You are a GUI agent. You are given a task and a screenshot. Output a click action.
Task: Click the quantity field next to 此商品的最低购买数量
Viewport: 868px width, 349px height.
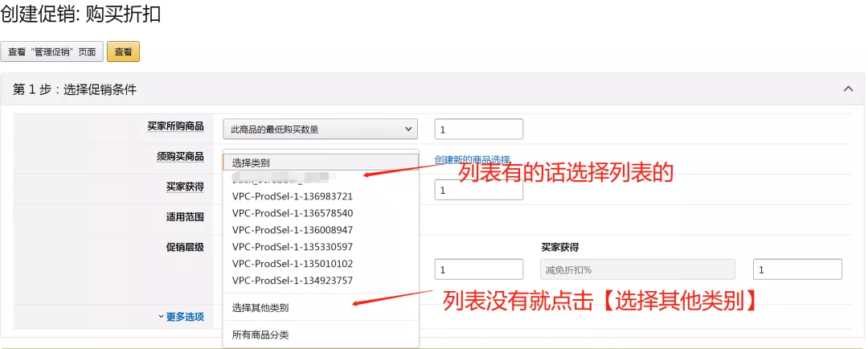[x=479, y=129]
